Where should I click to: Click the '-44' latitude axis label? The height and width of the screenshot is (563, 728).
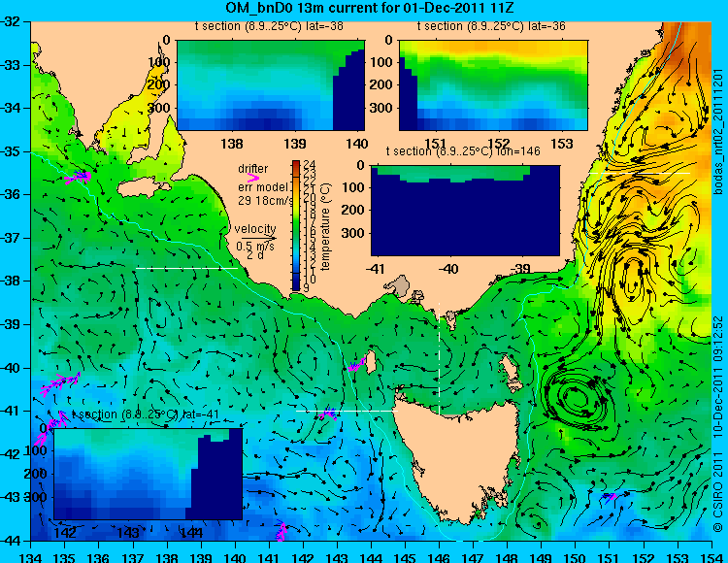point(10,541)
